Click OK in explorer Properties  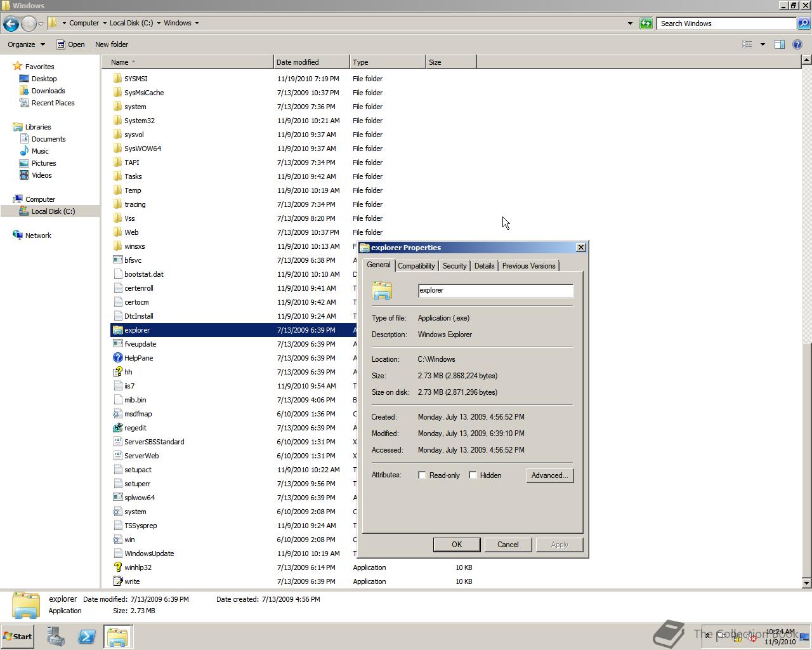(457, 545)
